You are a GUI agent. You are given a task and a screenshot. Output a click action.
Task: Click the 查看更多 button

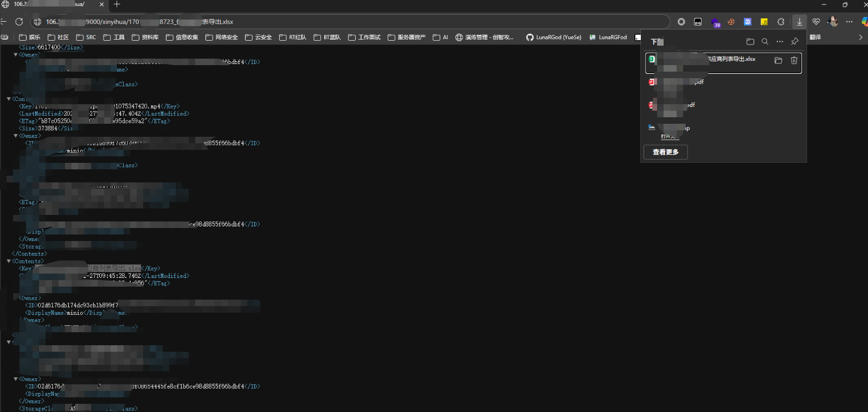tap(666, 152)
